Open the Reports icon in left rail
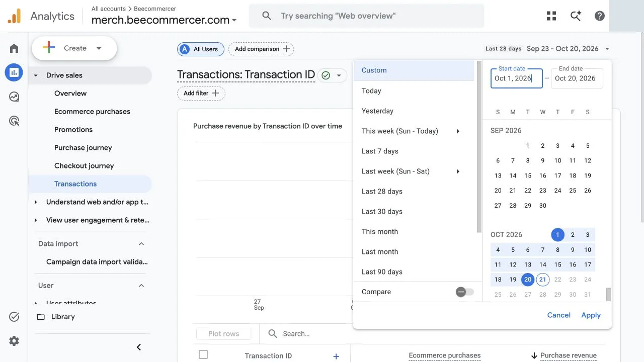 14,72
